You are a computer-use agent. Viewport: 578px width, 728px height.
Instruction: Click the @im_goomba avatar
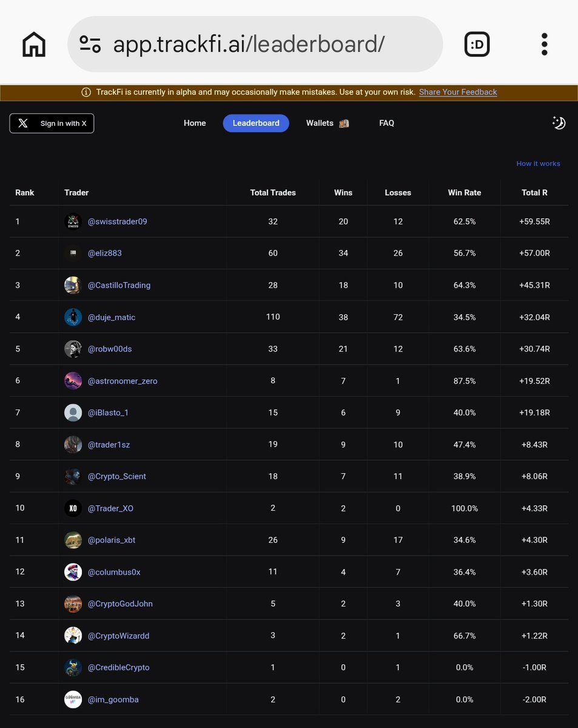pos(73,699)
